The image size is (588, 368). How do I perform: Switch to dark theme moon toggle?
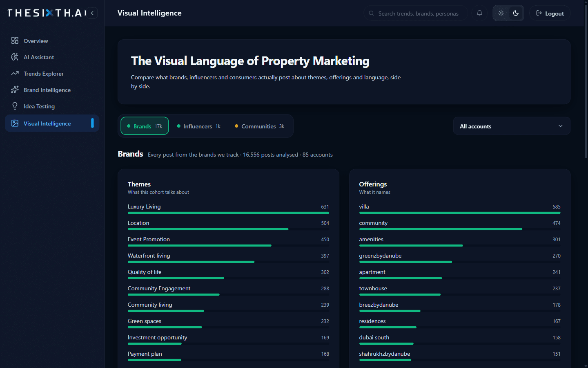(x=516, y=13)
